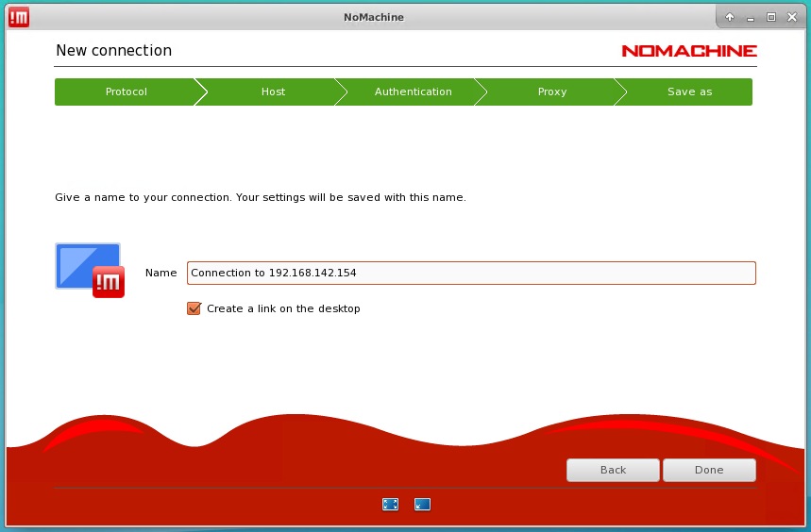Switch to the Proxy step
Image resolution: width=811 pixels, height=532 pixels.
pyautogui.click(x=552, y=91)
